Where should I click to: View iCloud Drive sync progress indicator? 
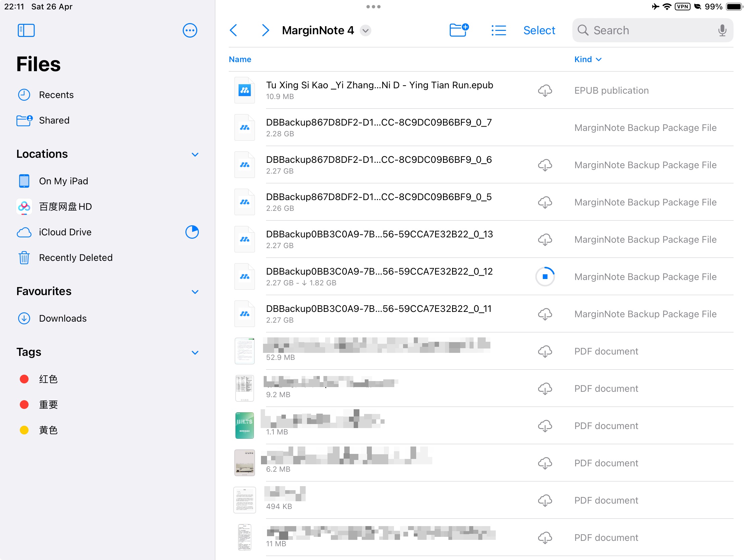click(x=192, y=232)
